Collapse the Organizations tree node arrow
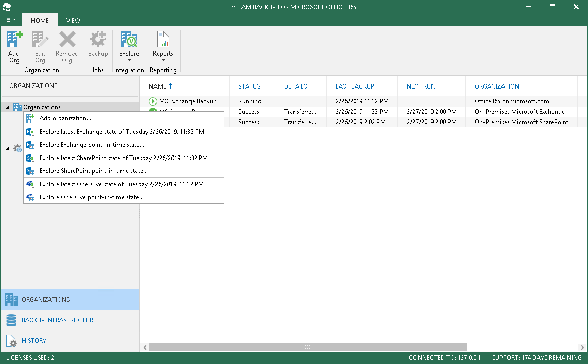 (x=7, y=107)
